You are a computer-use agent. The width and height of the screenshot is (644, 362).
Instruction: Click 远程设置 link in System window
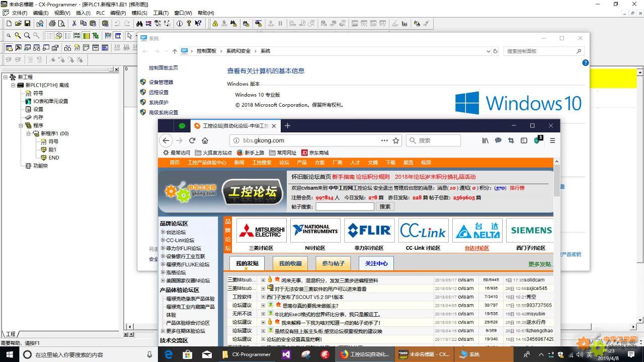coord(158,92)
